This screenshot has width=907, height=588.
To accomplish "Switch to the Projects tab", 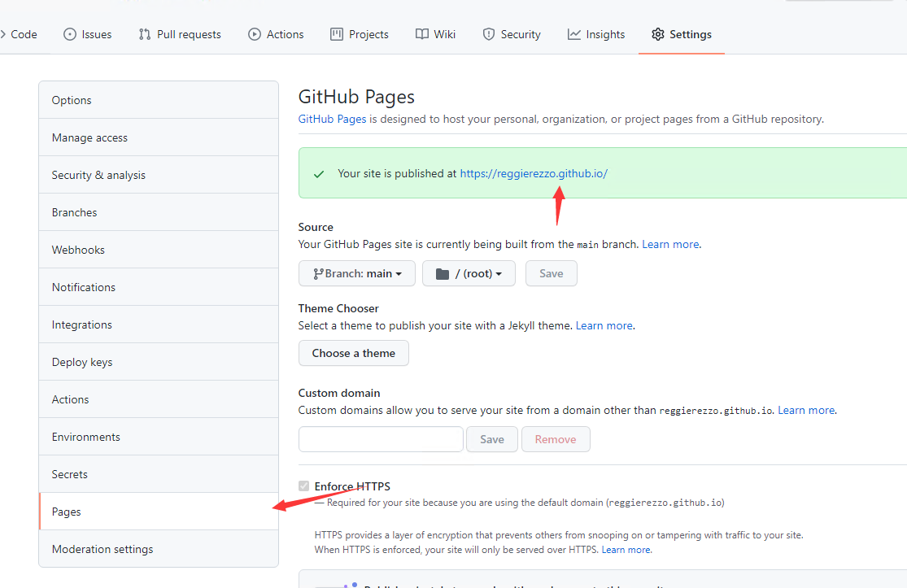I will pos(360,35).
